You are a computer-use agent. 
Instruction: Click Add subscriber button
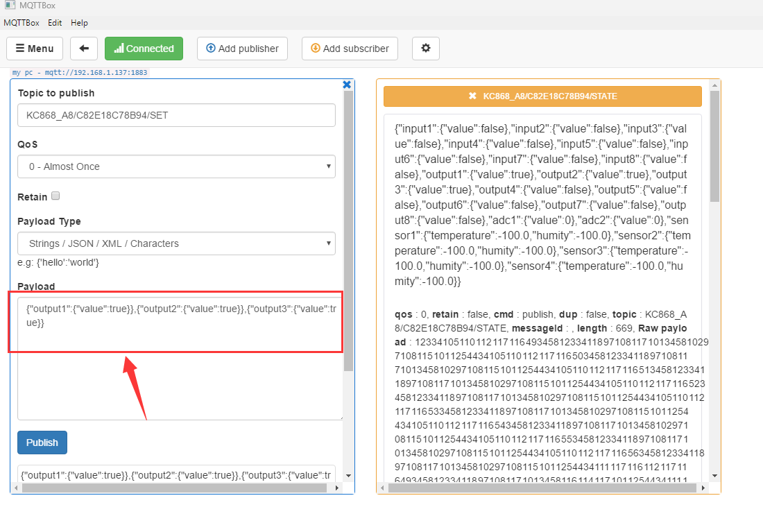[350, 49]
